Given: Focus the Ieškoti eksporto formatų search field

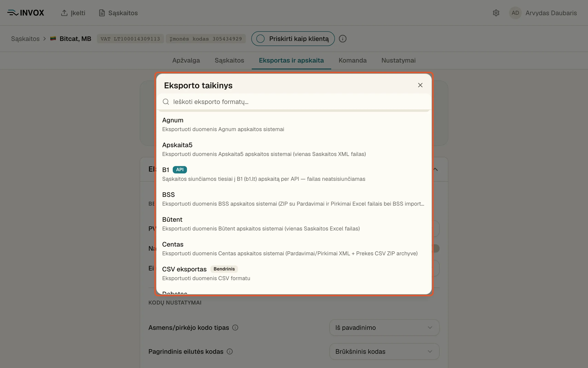Looking at the screenshot, I should [294, 102].
